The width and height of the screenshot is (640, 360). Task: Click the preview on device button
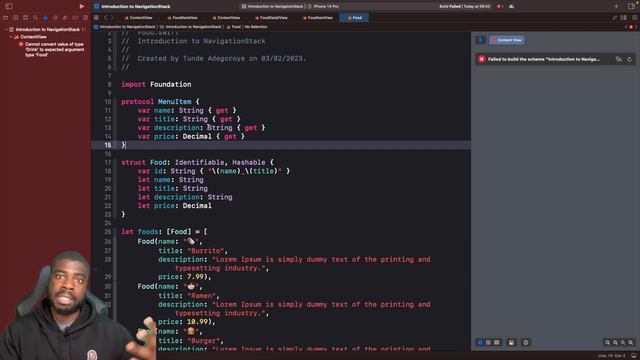click(x=526, y=342)
